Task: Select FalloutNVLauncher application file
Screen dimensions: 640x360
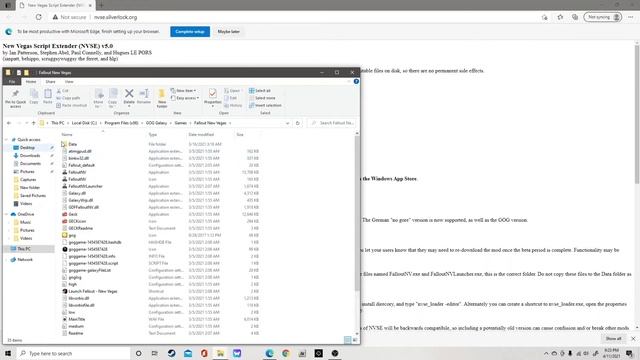Action: point(85,186)
